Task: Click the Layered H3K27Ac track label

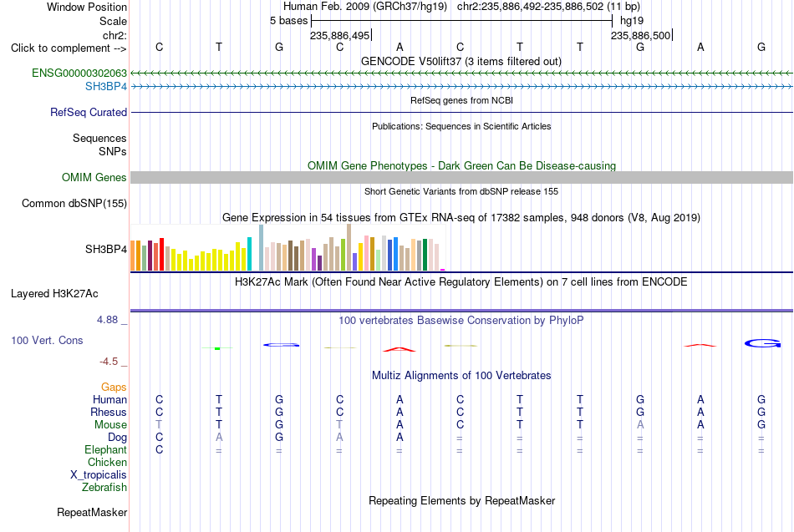Action: (x=54, y=294)
